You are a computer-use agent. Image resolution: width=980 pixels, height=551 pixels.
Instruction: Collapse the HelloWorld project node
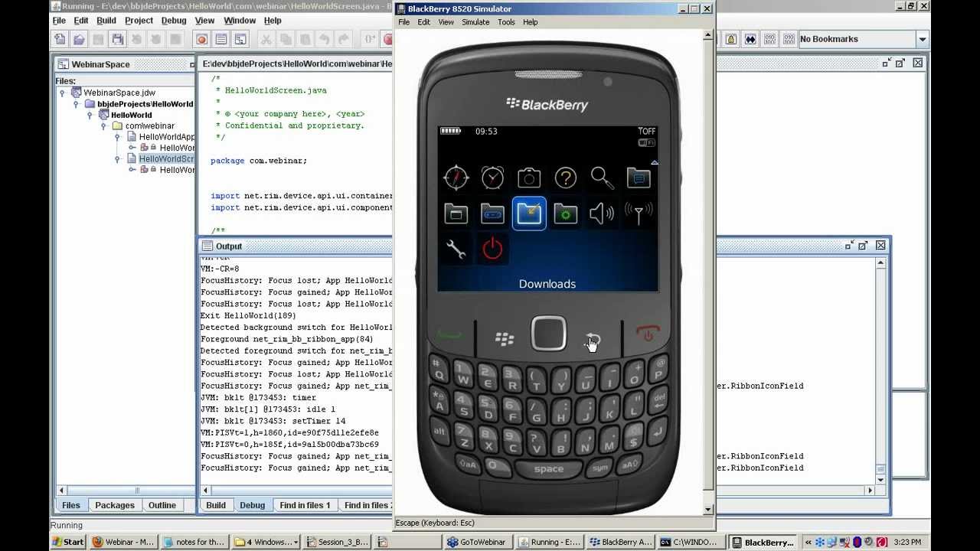click(x=90, y=115)
